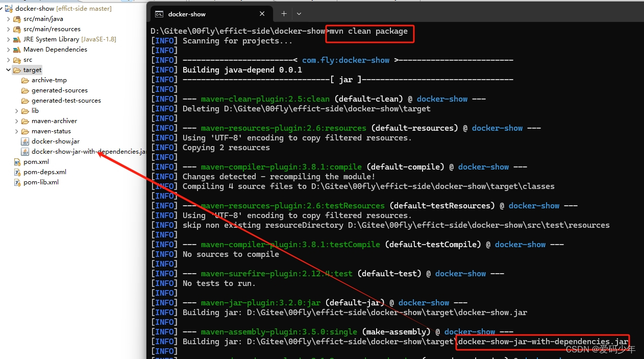Image resolution: width=644 pixels, height=359 pixels.
Task: Click 'maven-compiler-plugin:3.8.1:compile' terminal text
Action: click(281, 167)
